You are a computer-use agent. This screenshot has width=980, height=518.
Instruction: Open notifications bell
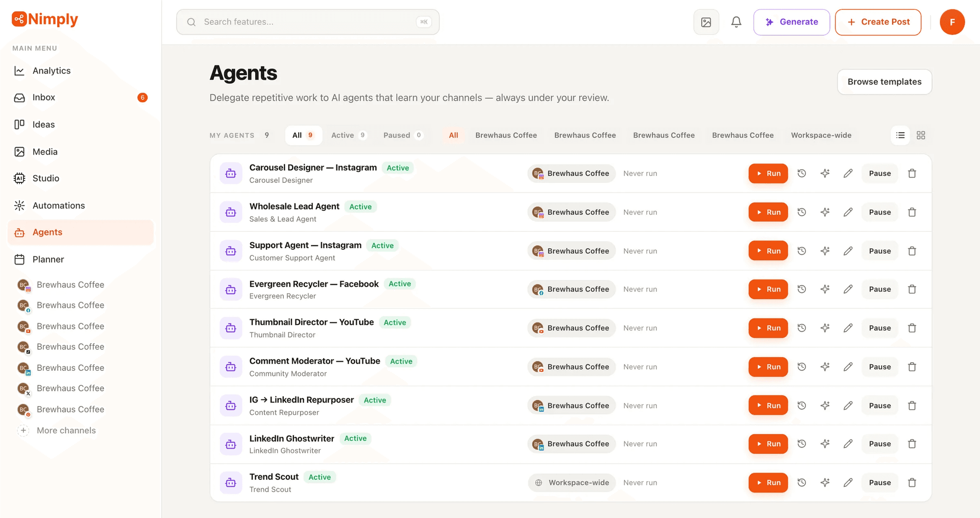click(736, 22)
